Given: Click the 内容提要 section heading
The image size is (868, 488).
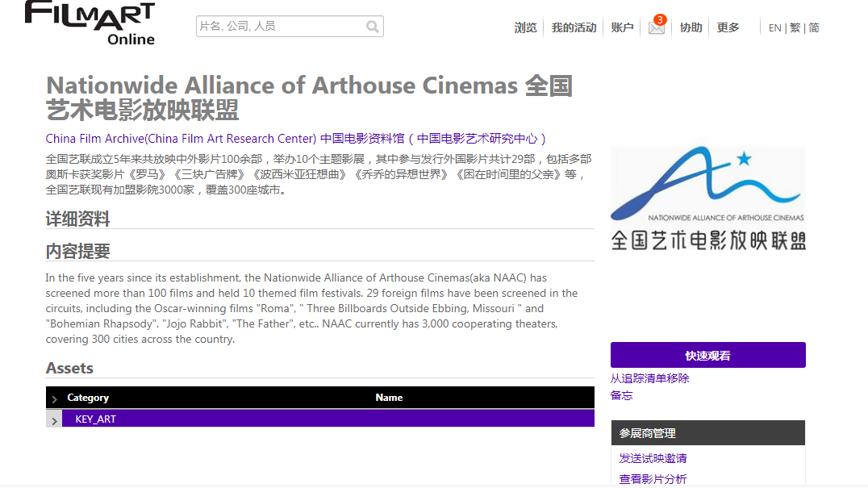Looking at the screenshot, I should (x=77, y=251).
